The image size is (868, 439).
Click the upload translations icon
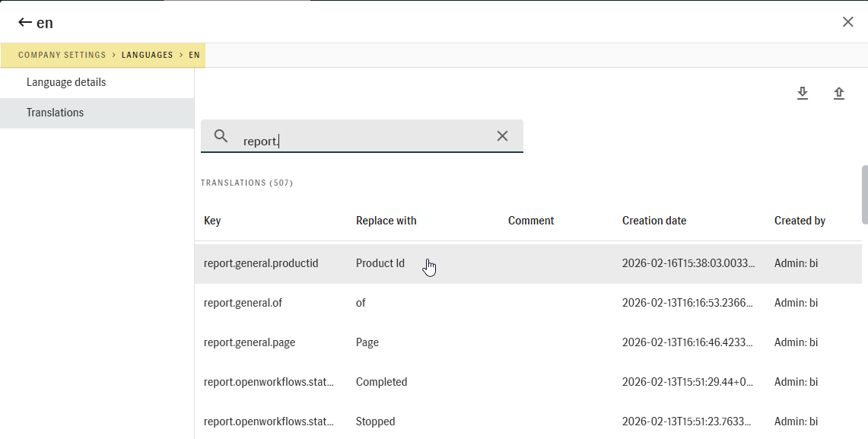tap(838, 94)
